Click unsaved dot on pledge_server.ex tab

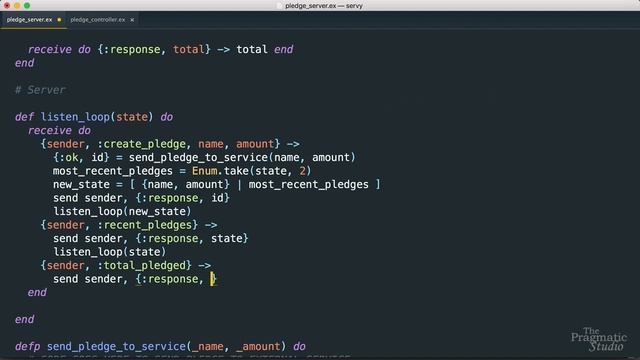59,20
